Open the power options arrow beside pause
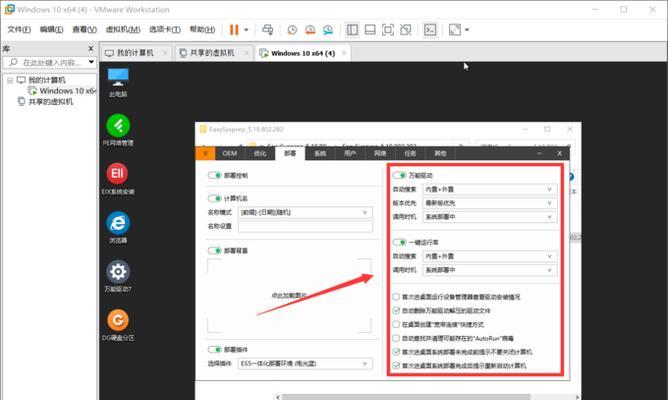This screenshot has width=668, height=400. pos(246,29)
